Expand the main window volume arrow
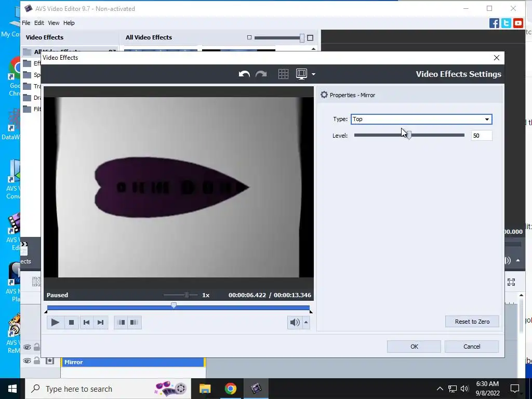This screenshot has width=532, height=399. 518,260
